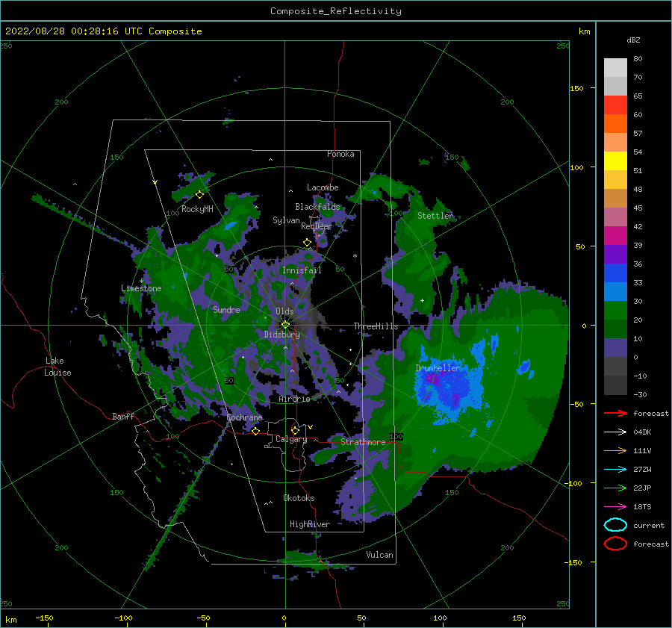Click the purple swatch above 36 dBZ
The height and width of the screenshot is (628, 672).
pyautogui.click(x=615, y=254)
